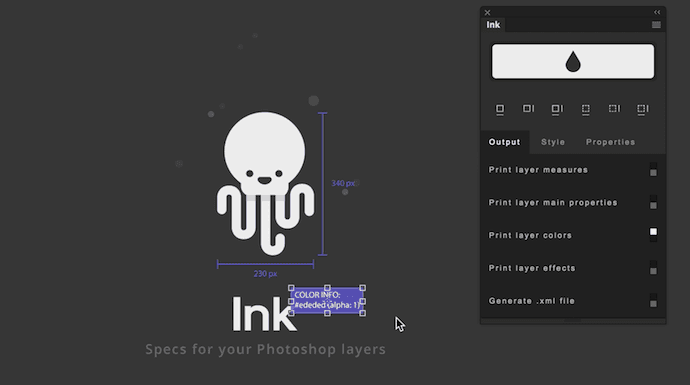Viewport: 690px width, 385px height.
Task: Close the Ink panel
Action: [x=487, y=13]
